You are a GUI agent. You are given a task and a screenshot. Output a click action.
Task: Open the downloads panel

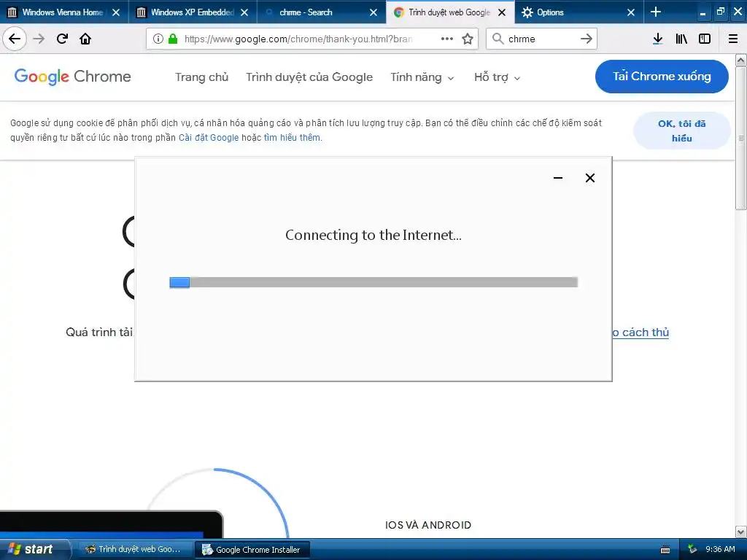[x=657, y=39]
